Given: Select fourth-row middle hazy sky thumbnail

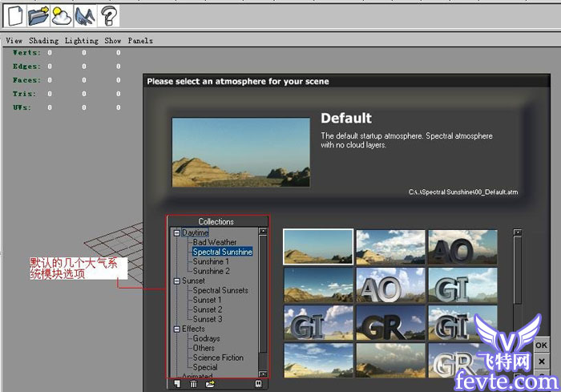Looking at the screenshot, I should point(390,361).
